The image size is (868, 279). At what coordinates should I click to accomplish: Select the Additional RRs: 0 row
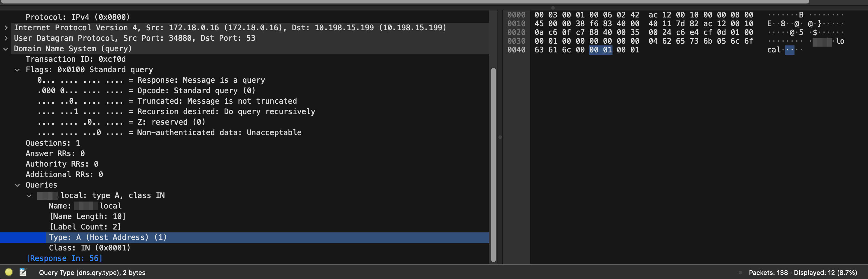click(244, 174)
